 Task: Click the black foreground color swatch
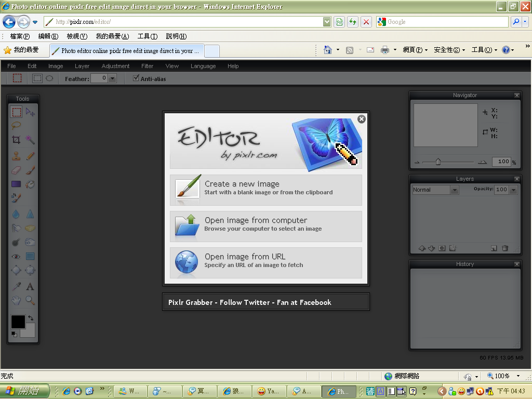(18, 322)
